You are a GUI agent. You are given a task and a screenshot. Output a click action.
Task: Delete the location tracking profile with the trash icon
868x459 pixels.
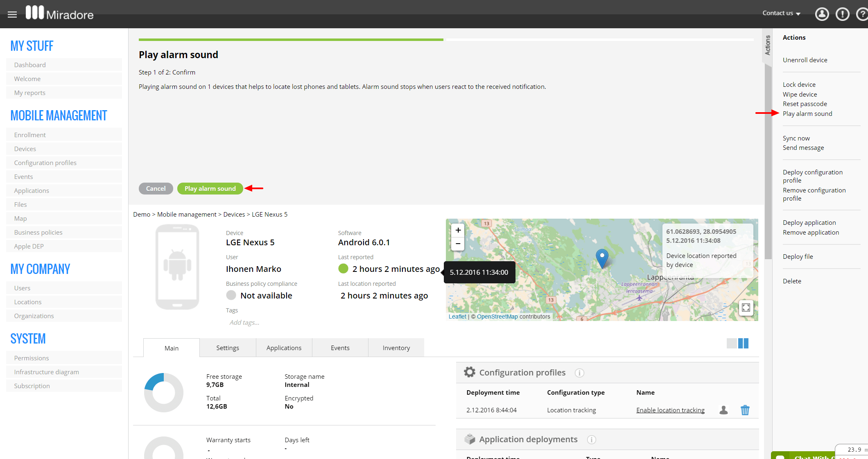tap(745, 410)
